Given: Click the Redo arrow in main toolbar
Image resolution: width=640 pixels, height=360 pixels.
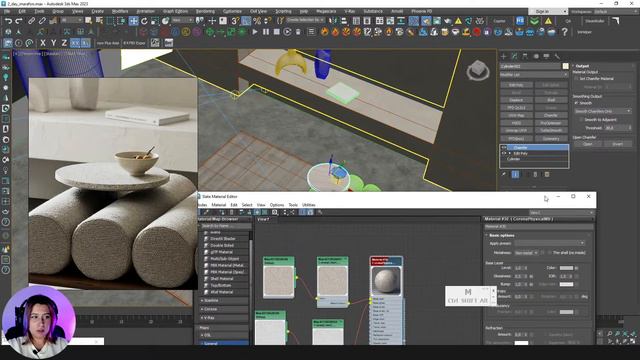Looking at the screenshot, I should (x=19, y=21).
